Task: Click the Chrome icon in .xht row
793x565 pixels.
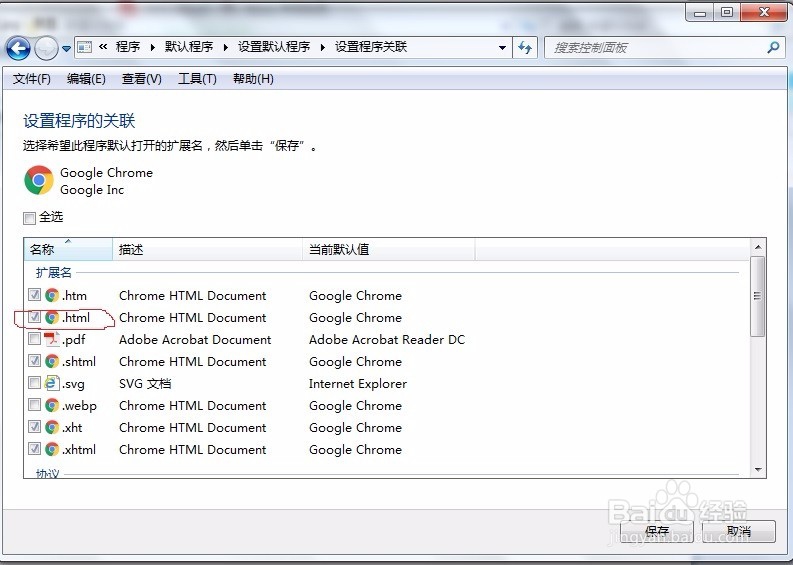Action: [52, 427]
